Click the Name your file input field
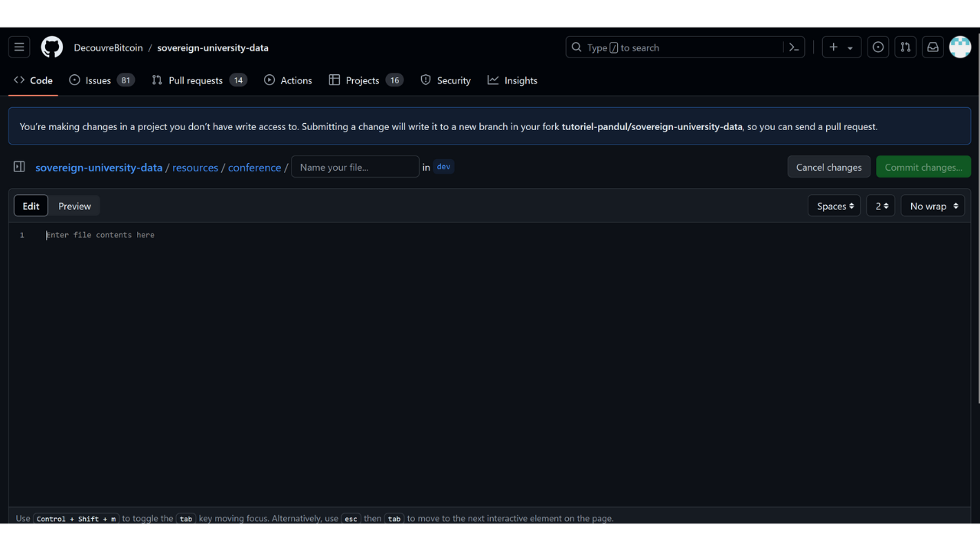The image size is (980, 551). click(x=355, y=167)
